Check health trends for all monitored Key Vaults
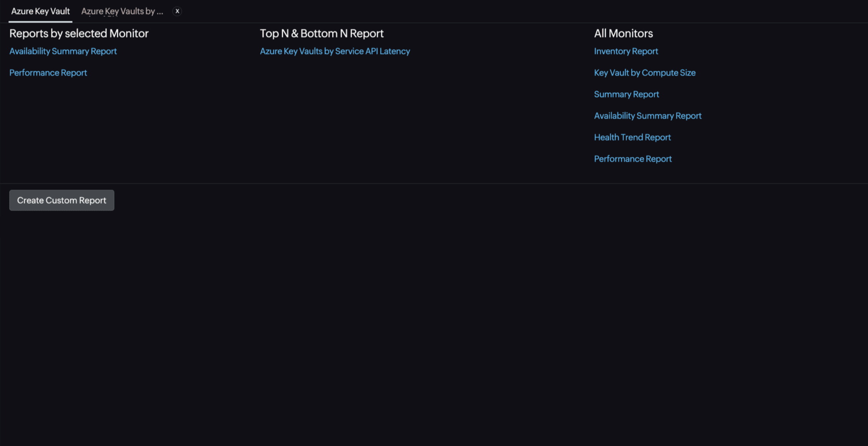Viewport: 868px width, 446px height. [x=632, y=137]
